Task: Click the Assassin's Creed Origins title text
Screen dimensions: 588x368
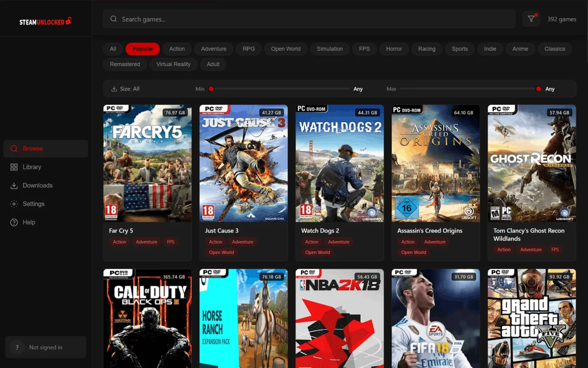Action: coord(430,231)
